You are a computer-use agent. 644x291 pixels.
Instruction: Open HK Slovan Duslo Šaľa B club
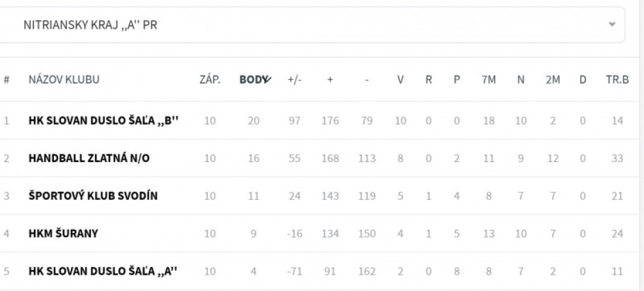click(x=104, y=120)
